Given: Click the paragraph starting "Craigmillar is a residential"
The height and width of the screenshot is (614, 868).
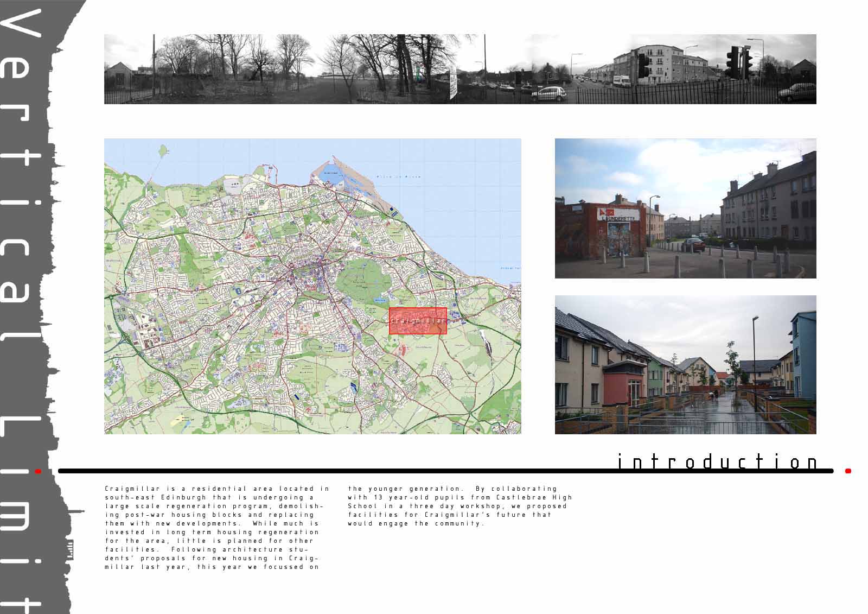Looking at the screenshot, I should coord(216,528).
